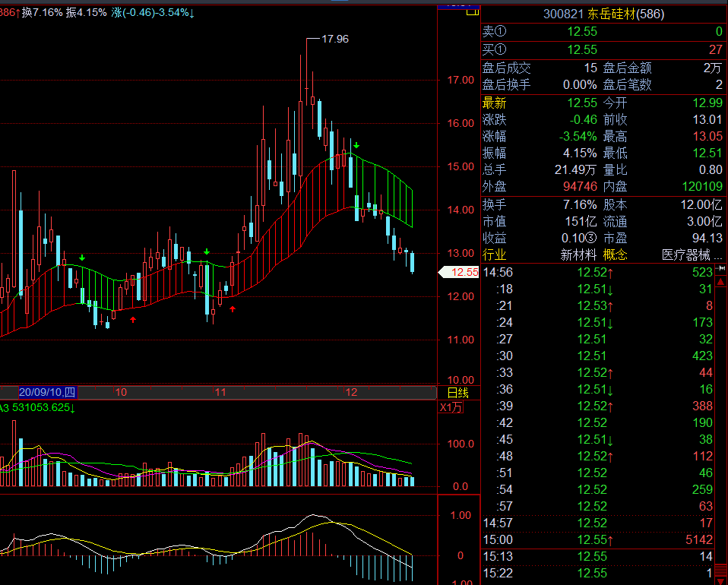Click the yellow square icon above the price axis
Viewport: 728px width, 585px height.
(473, 11)
